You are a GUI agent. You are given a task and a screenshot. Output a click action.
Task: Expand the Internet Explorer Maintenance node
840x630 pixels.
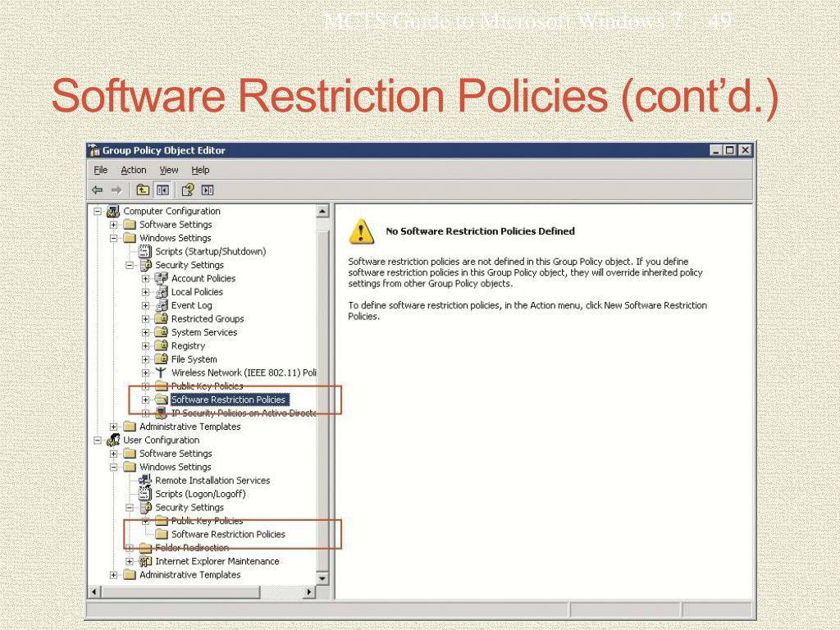130,561
